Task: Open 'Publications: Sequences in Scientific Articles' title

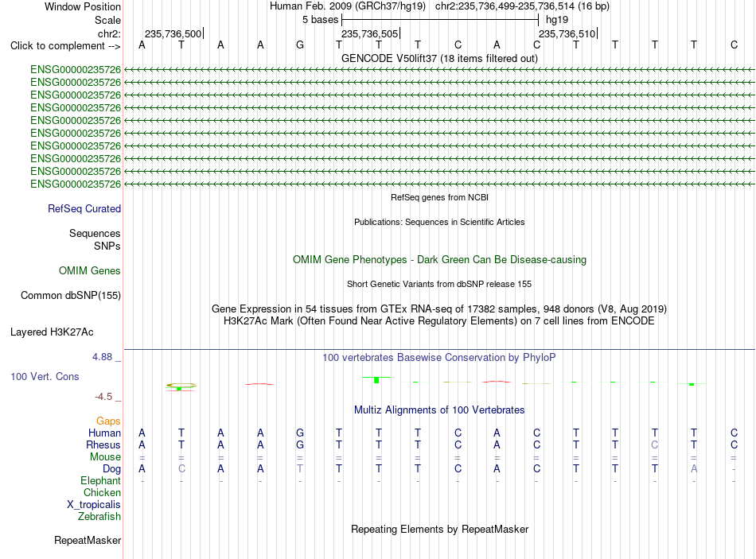Action: click(439, 222)
